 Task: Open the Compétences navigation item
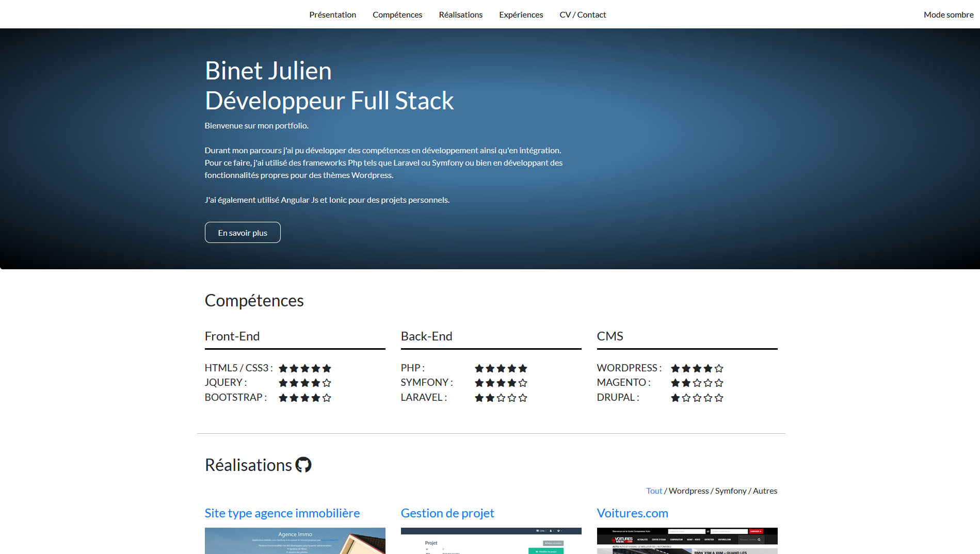pos(397,14)
